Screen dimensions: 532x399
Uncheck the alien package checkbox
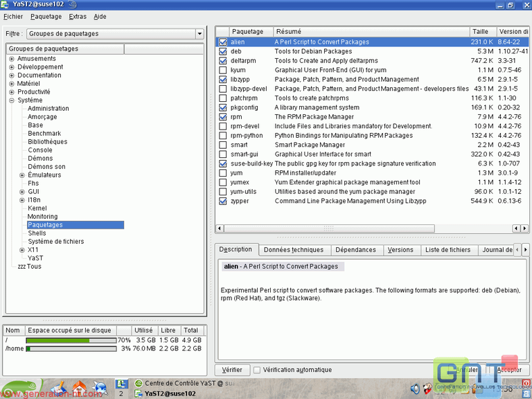click(x=222, y=42)
